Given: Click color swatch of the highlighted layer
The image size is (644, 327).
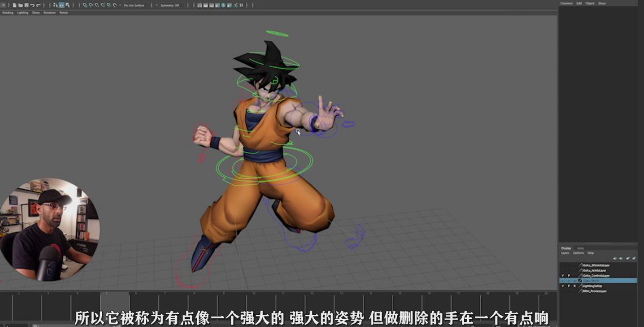Looking at the screenshot, I should coord(580,281).
